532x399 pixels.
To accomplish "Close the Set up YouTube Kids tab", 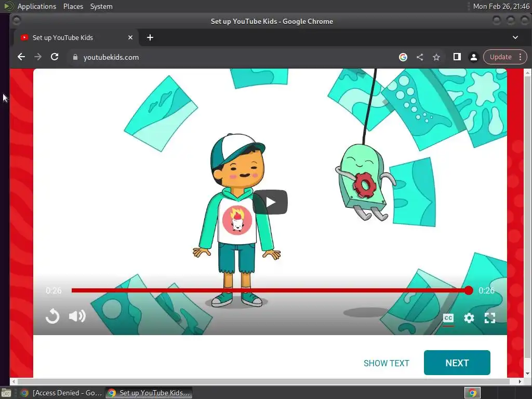I will pos(130,37).
